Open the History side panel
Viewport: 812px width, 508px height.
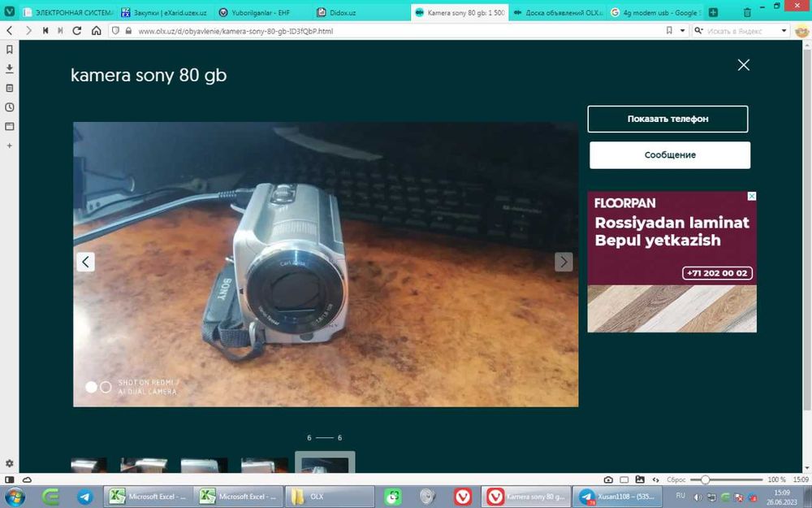[x=9, y=107]
